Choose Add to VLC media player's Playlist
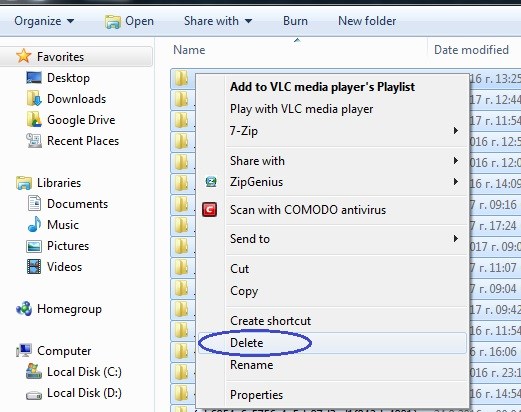The width and height of the screenshot is (521, 412). 322,87
